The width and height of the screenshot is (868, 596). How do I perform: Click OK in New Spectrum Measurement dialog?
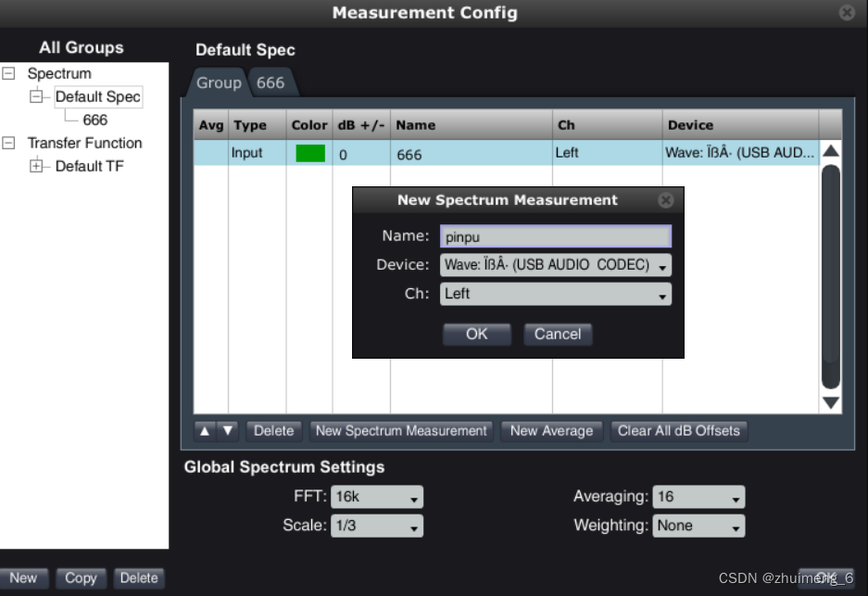coord(477,334)
